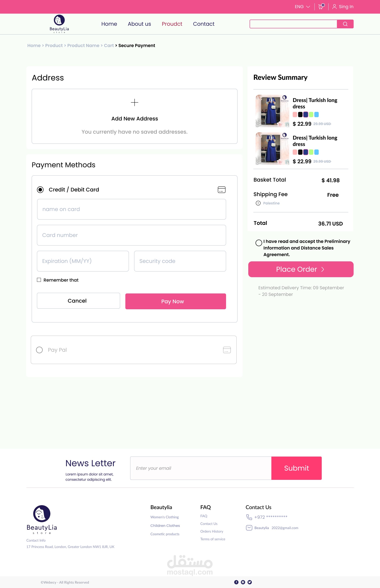380x588 pixels.
Task: Click the plus icon to add address
Action: pyautogui.click(x=135, y=102)
